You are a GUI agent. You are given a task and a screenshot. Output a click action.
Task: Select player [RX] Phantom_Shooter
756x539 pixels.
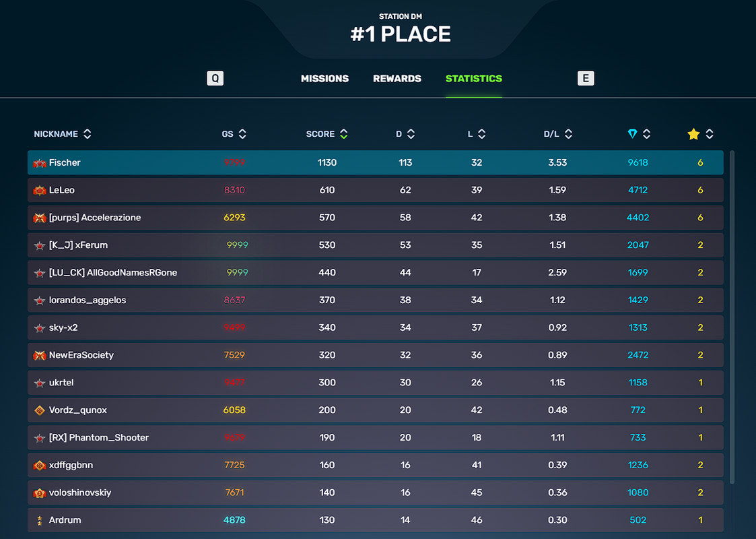99,438
